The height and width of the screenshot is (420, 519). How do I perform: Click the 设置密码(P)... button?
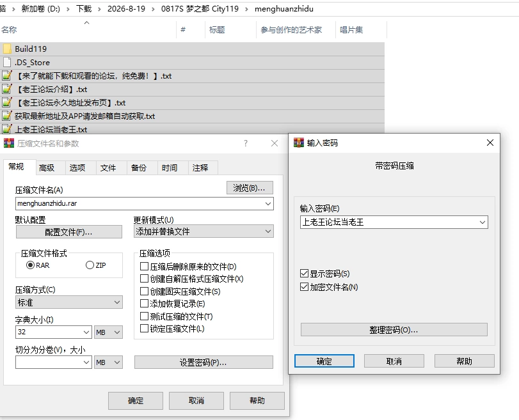click(204, 362)
